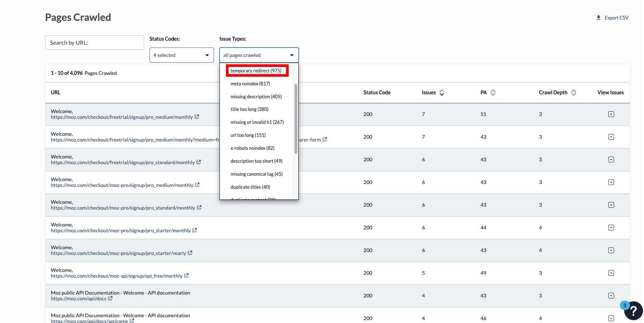Open the help chat question mark icon
The height and width of the screenshot is (323, 644).
point(634,310)
